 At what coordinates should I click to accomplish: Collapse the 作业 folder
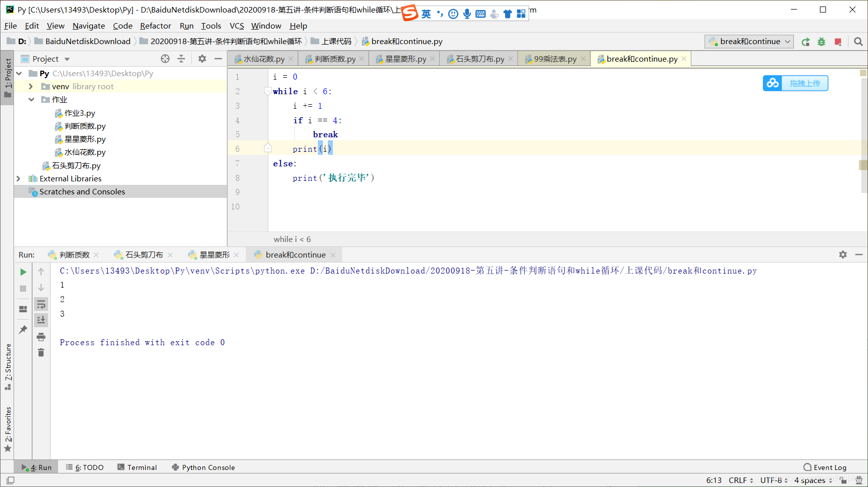click(31, 100)
